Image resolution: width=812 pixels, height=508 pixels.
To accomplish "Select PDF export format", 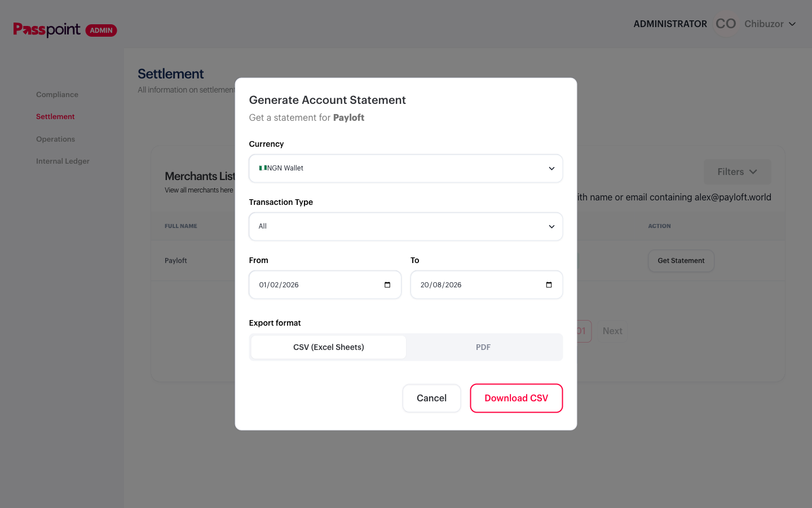I will (483, 347).
